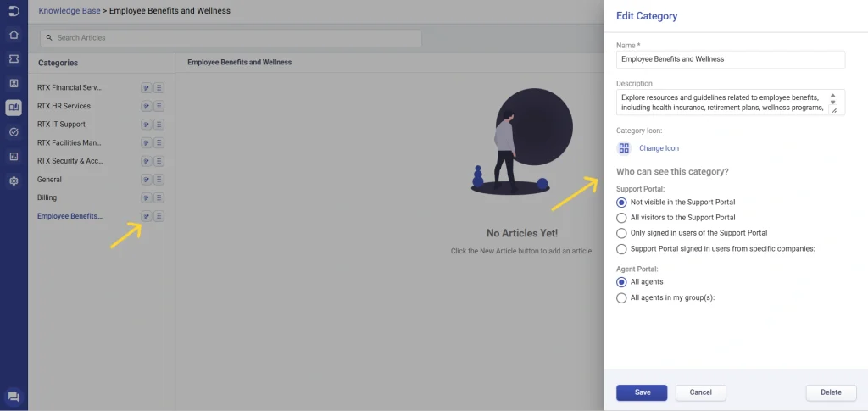Click drag handle for Billing

[x=159, y=197]
